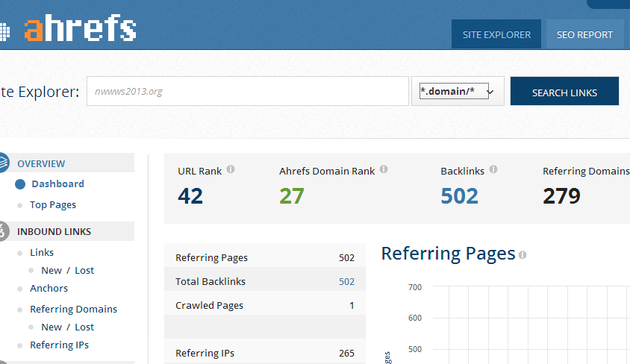
Task: Click the Ahrefs Domain Rank info icon
Action: click(x=384, y=169)
